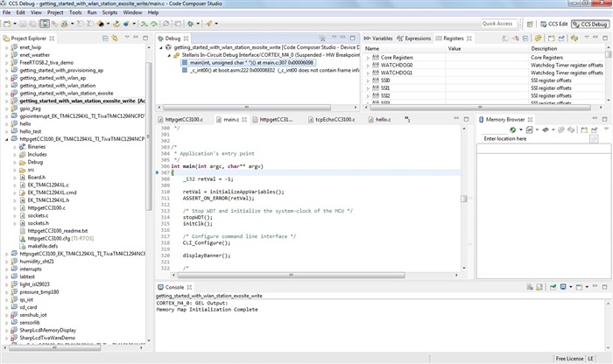This screenshot has width=613, height=364.
Task: Toggle breakpoint marker at line 307
Action: (157, 172)
